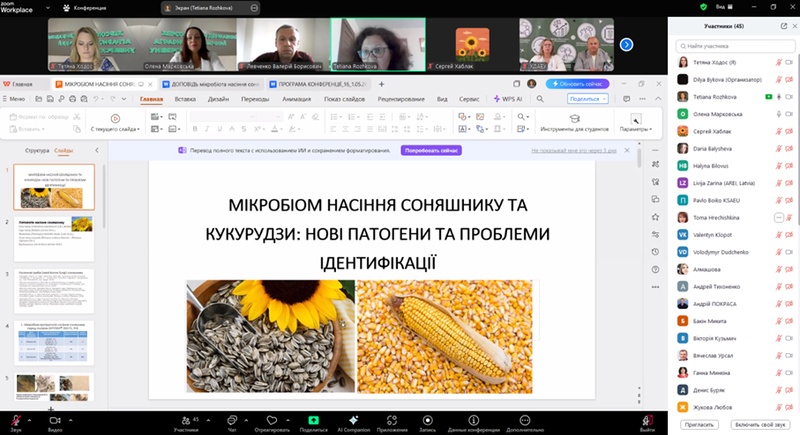Open the Параметры dropdown in WPS ribbon

click(x=636, y=129)
